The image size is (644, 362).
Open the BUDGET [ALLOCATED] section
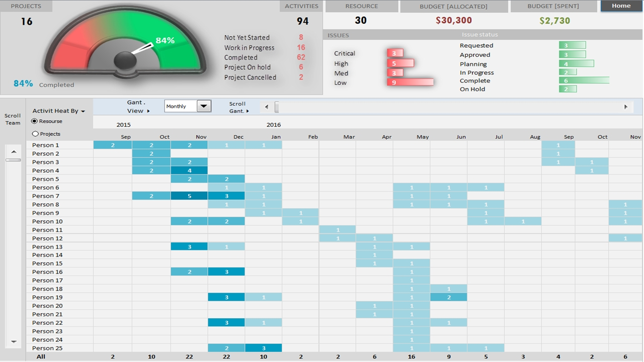(x=453, y=6)
